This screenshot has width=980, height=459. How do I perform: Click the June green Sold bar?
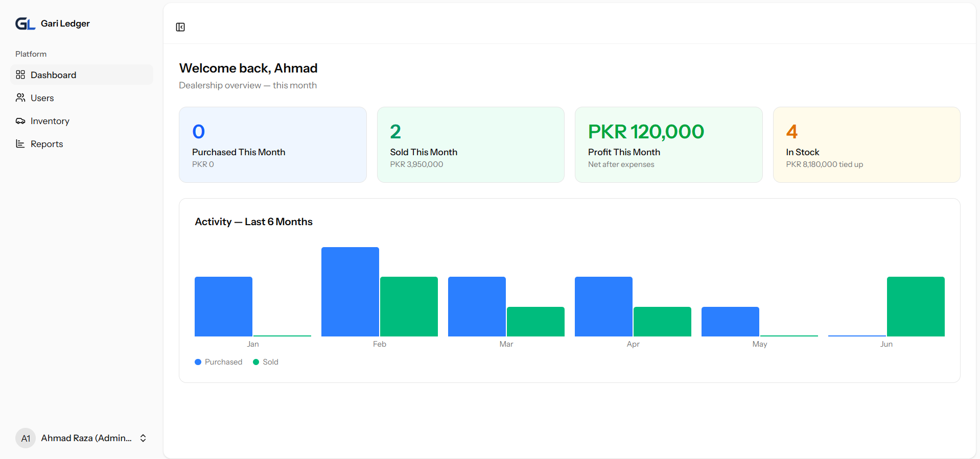[x=916, y=306]
